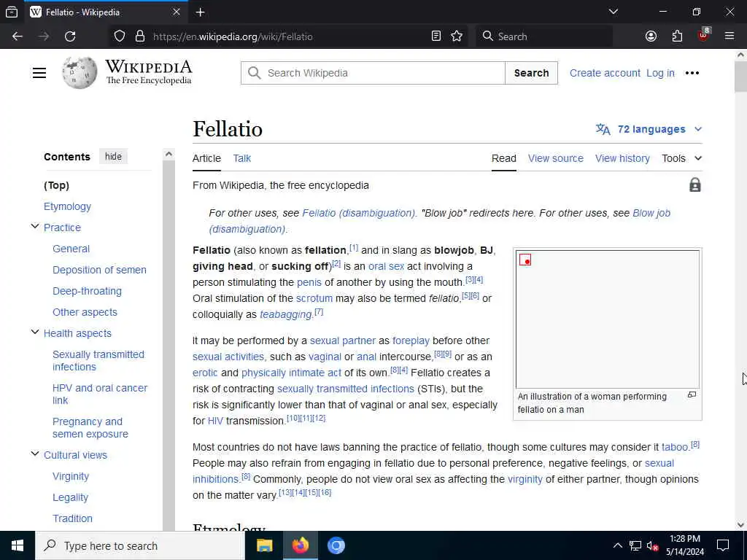Open the tracking protection shield icon
Image resolution: width=747 pixels, height=560 pixels.
coord(120,36)
